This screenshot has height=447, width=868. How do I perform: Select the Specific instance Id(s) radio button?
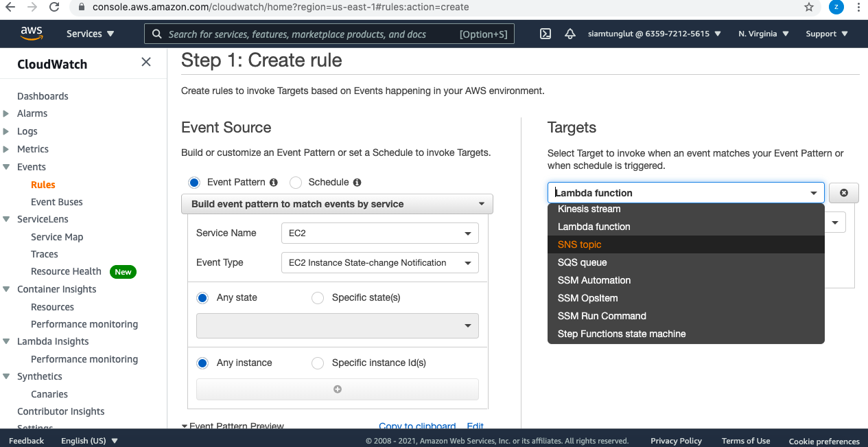pyautogui.click(x=318, y=363)
